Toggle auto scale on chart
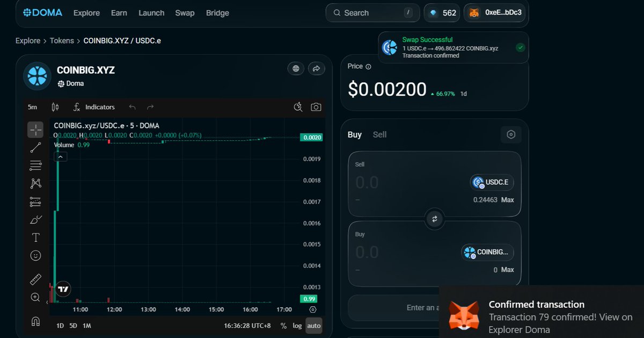The width and height of the screenshot is (644, 338). pyautogui.click(x=314, y=326)
